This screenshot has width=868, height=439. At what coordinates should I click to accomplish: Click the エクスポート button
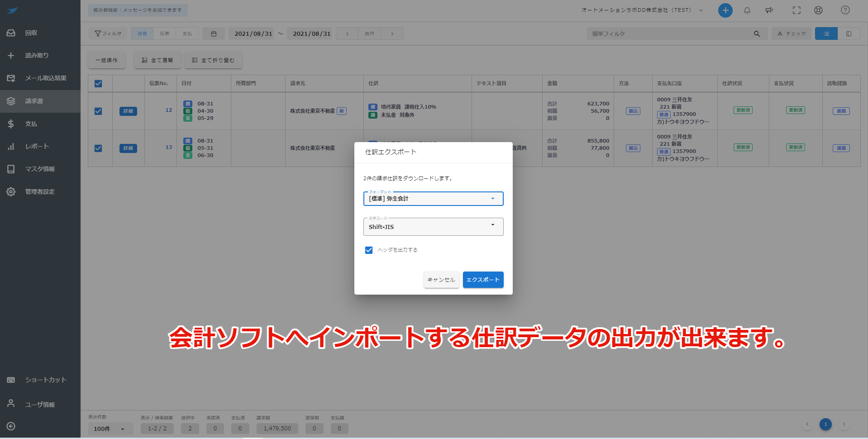pyautogui.click(x=483, y=280)
